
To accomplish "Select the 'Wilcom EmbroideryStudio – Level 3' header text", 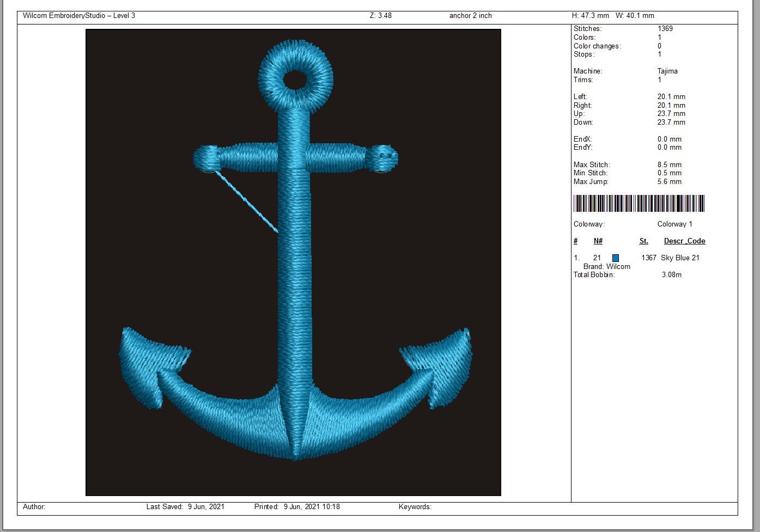I will [x=79, y=16].
